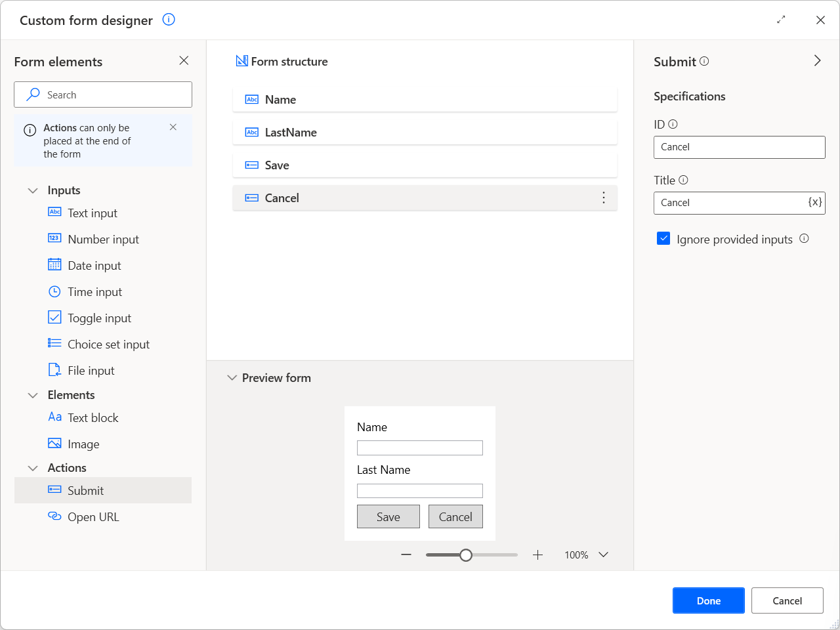
Task: Add a Text block element
Action: click(92, 417)
